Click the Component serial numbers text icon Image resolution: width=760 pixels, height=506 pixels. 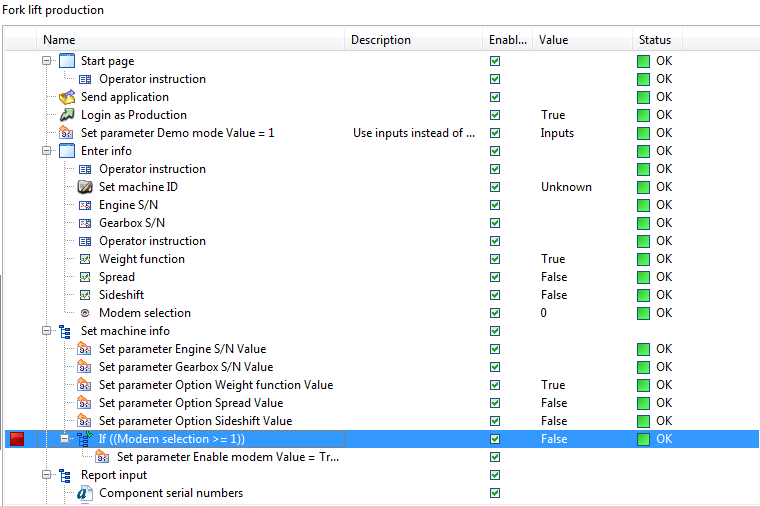pyautogui.click(x=85, y=493)
